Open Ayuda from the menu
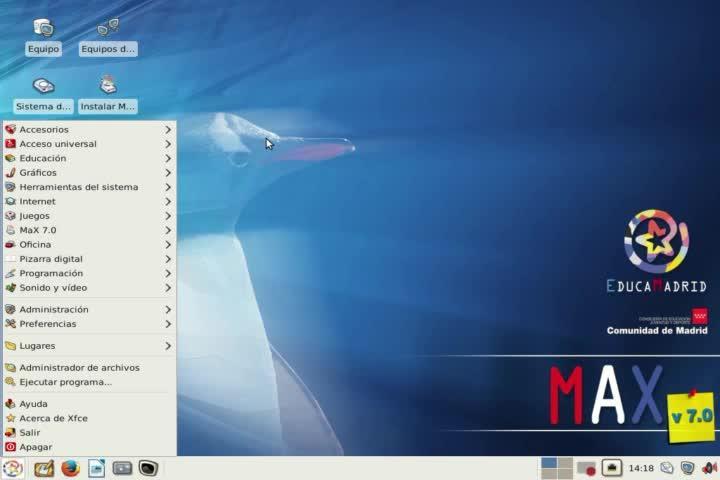The height and width of the screenshot is (480, 720). [x=89, y=404]
